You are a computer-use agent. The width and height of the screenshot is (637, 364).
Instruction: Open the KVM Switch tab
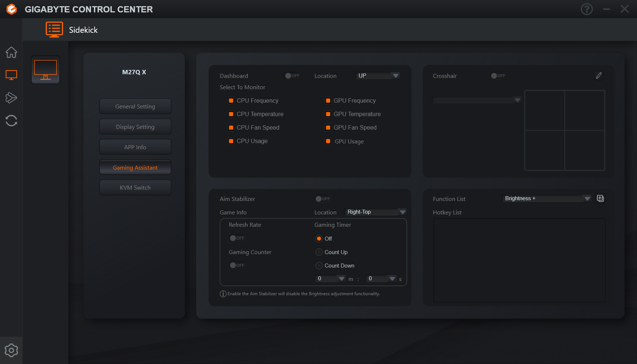(x=135, y=187)
